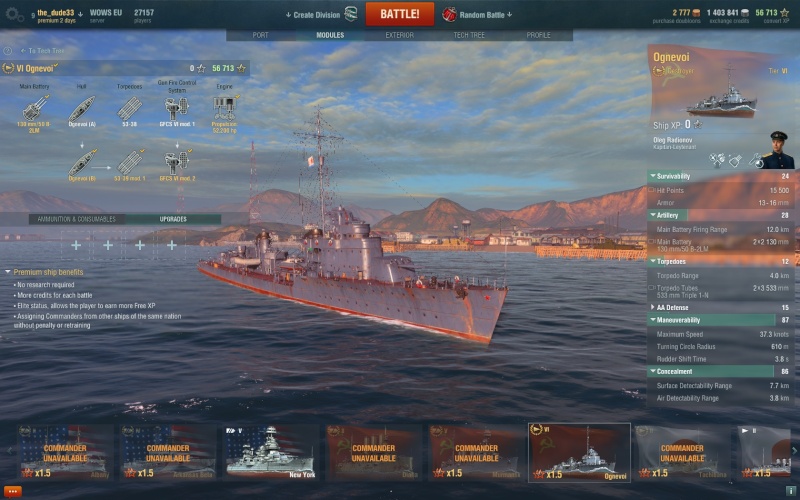Screen dimensions: 800x500
Task: Select the Propulsion engine module icon
Action: click(224, 109)
